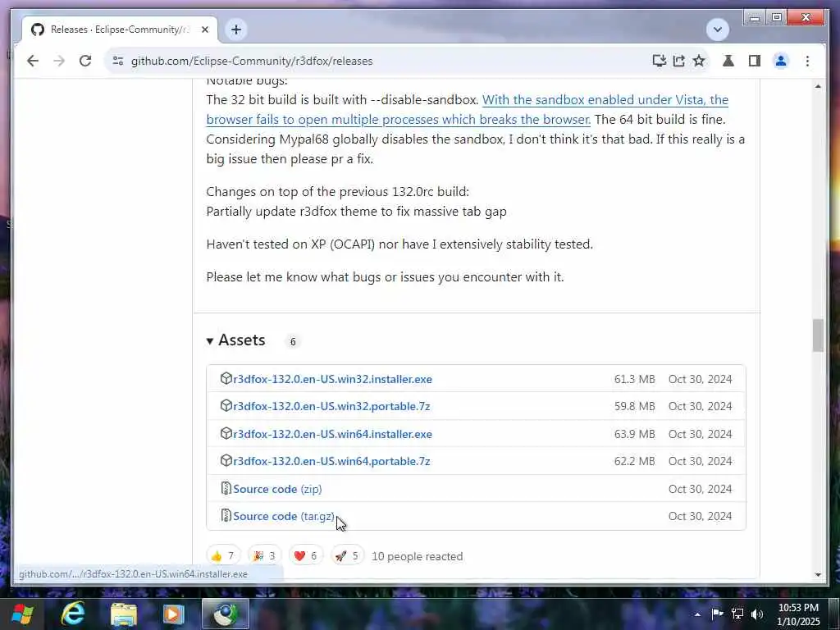Launch Internet Explorer from the taskbar
Image resolution: width=840 pixels, height=630 pixels.
(73, 614)
